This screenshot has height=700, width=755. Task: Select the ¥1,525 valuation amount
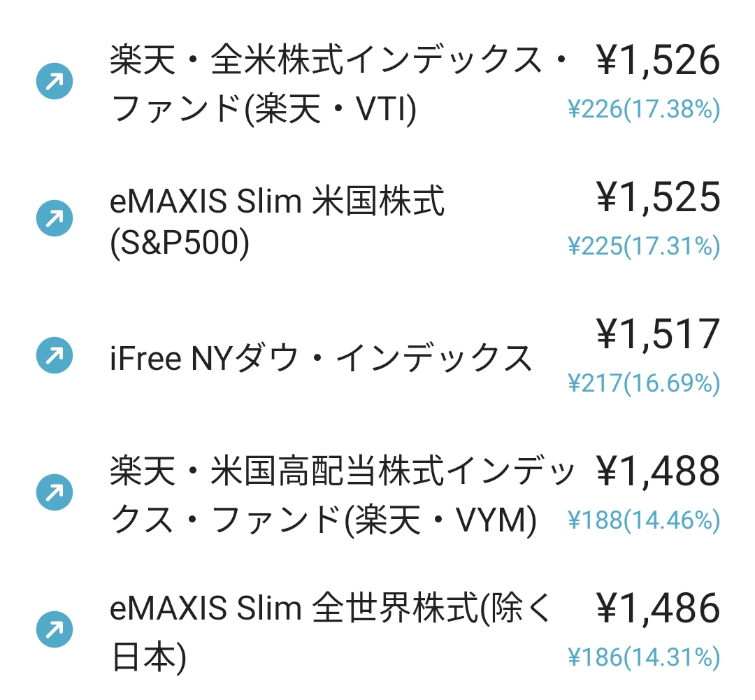click(659, 197)
